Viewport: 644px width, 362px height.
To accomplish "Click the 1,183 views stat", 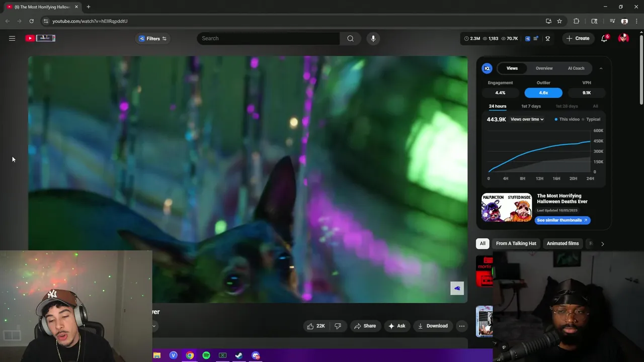I will (491, 39).
